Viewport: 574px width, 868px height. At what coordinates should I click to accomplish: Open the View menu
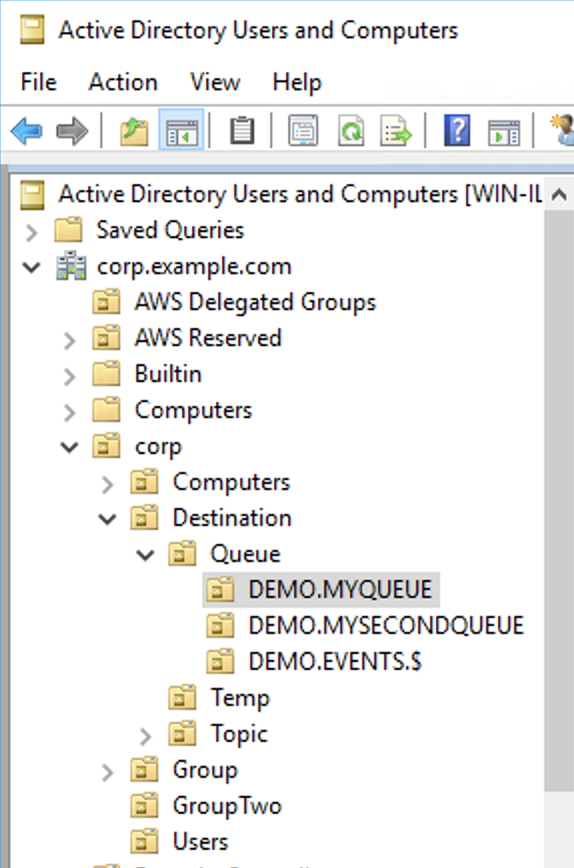click(215, 82)
